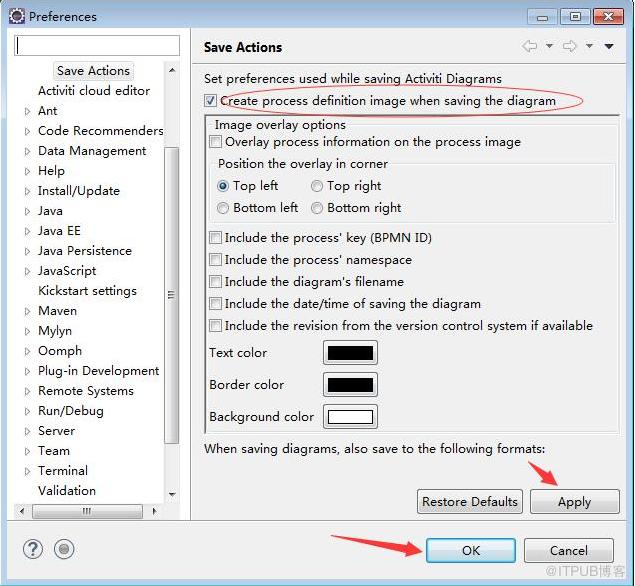Image resolution: width=635 pixels, height=586 pixels.
Task: Click the help question mark icon
Action: pos(33,549)
